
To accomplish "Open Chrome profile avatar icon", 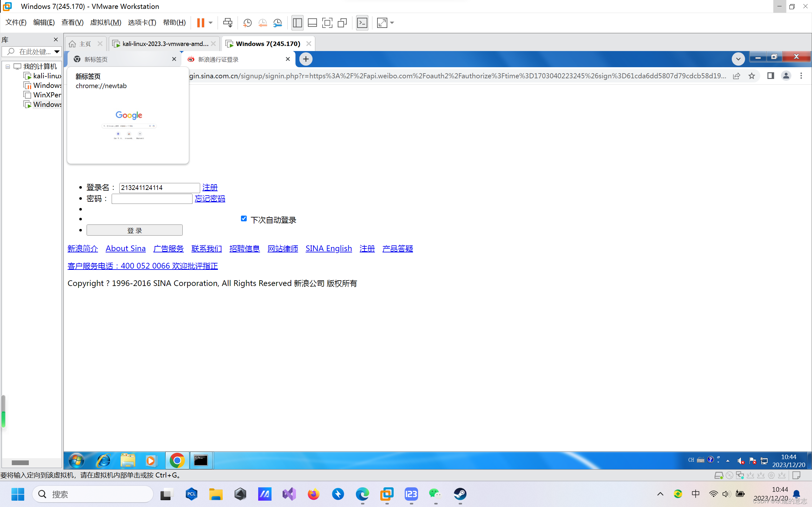I will [x=786, y=76].
